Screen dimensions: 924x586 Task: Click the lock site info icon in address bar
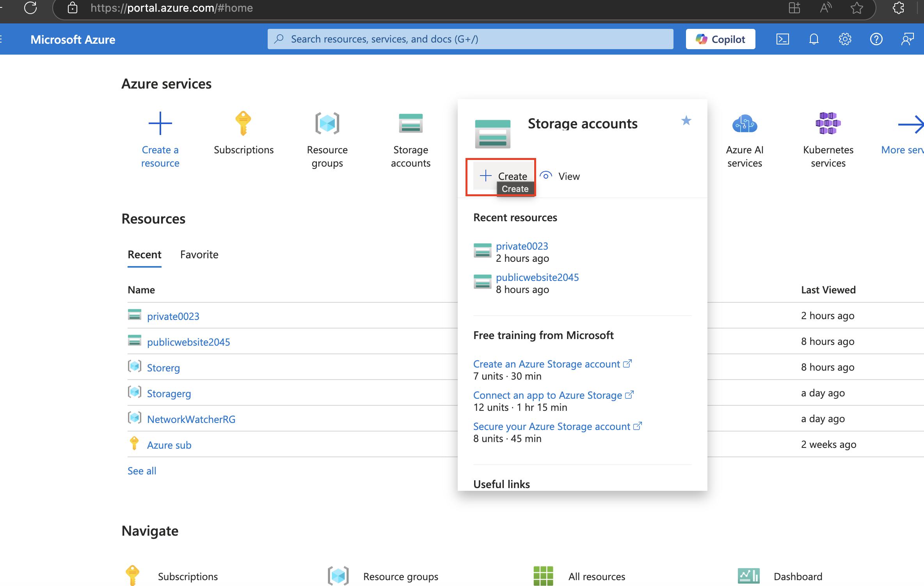pos(73,8)
